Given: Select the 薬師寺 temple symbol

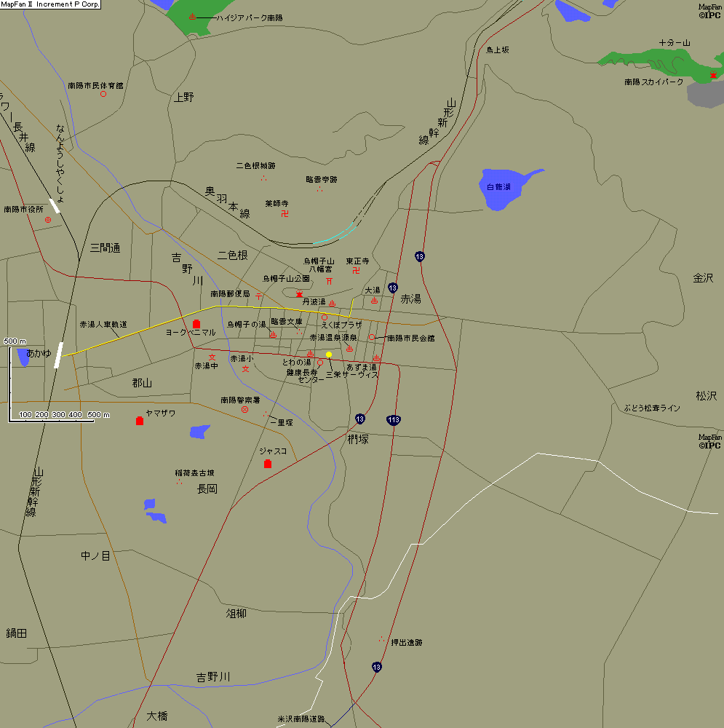Looking at the screenshot, I should (x=285, y=213).
